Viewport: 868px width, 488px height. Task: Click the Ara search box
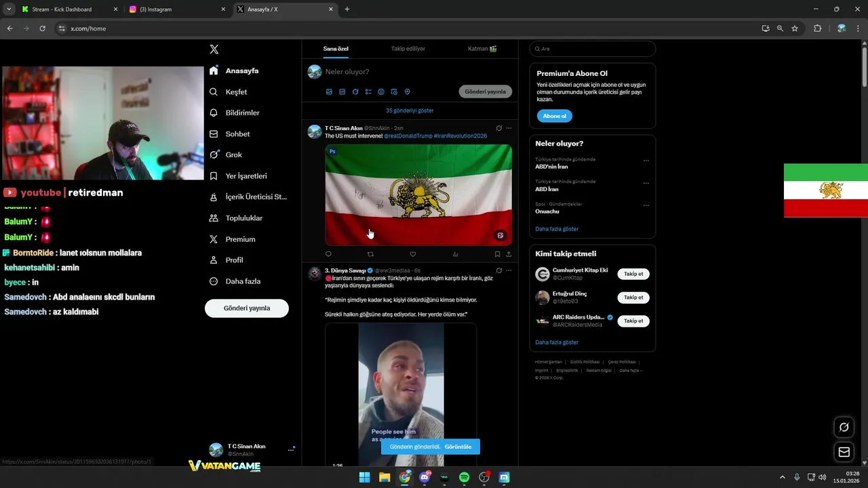click(x=593, y=49)
